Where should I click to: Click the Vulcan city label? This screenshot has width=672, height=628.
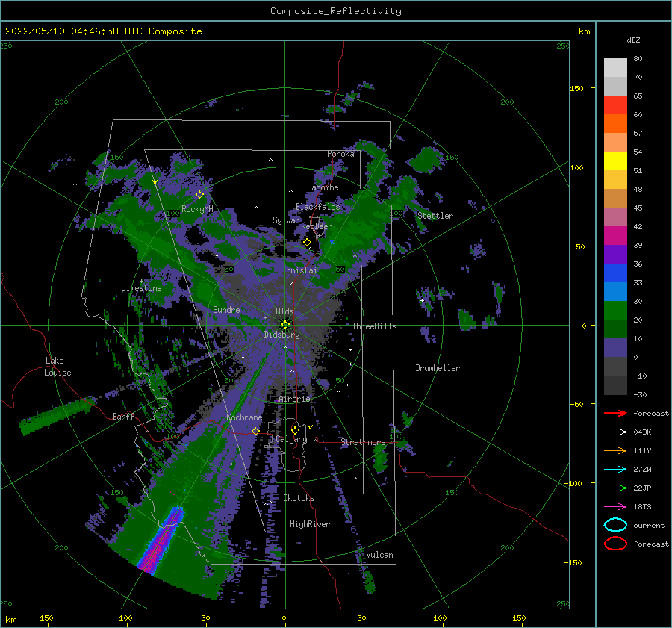[x=379, y=555]
